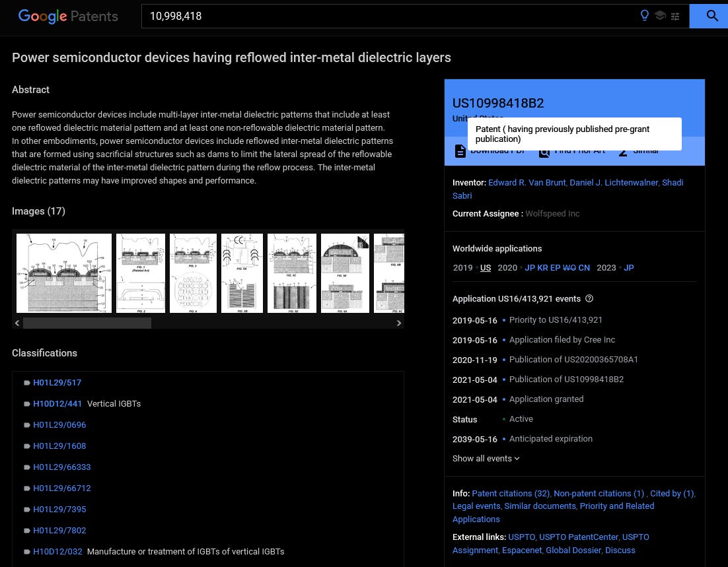Open the 2020 KR application

point(542,268)
